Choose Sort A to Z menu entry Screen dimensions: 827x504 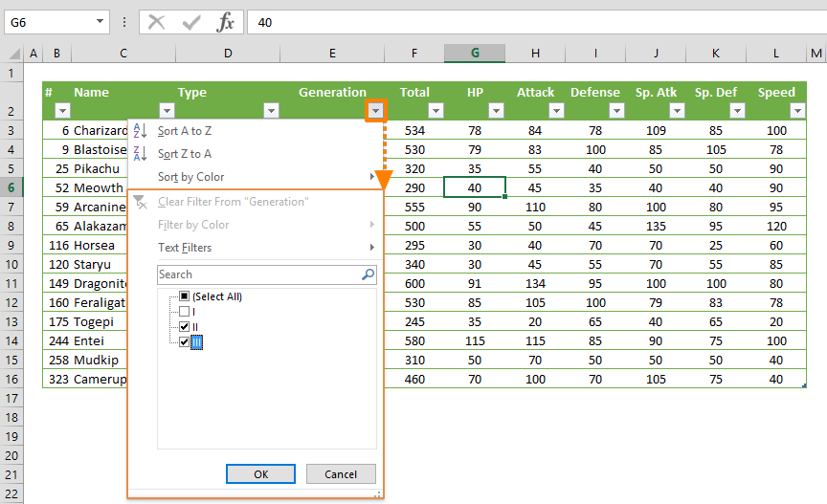tap(256, 131)
